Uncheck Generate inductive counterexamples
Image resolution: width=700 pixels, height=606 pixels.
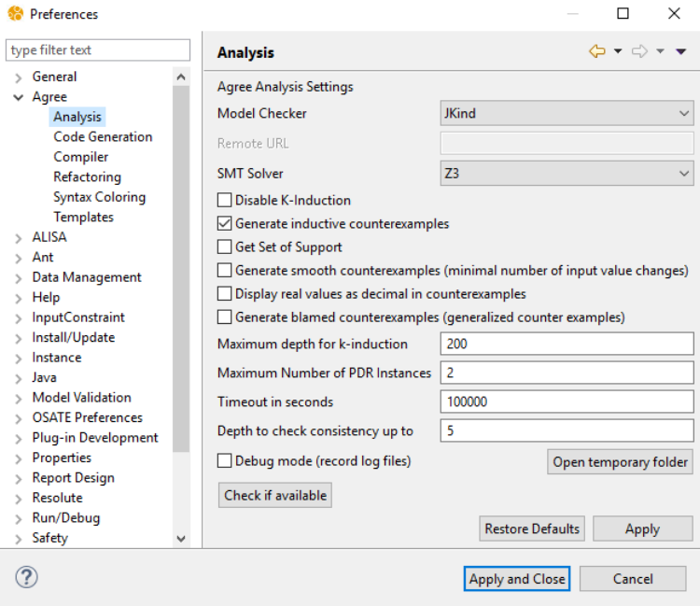point(225,224)
